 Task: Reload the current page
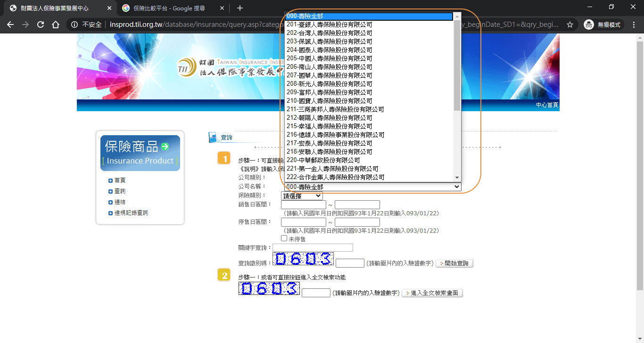click(x=41, y=24)
